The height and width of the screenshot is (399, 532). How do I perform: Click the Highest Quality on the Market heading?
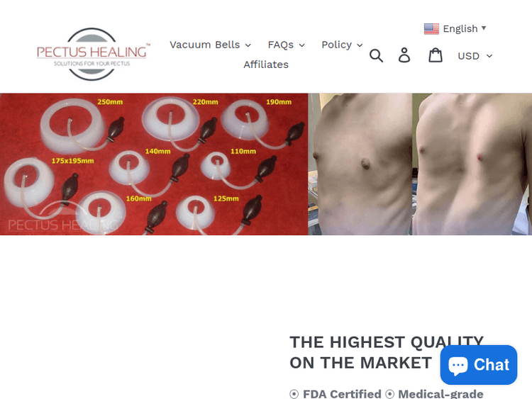click(387, 352)
